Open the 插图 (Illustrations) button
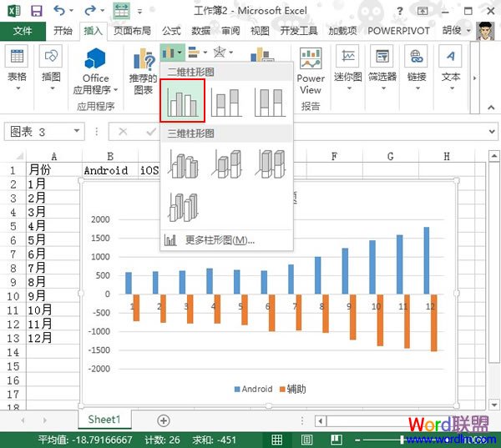Viewport: 501px width, 448px height. (51, 68)
